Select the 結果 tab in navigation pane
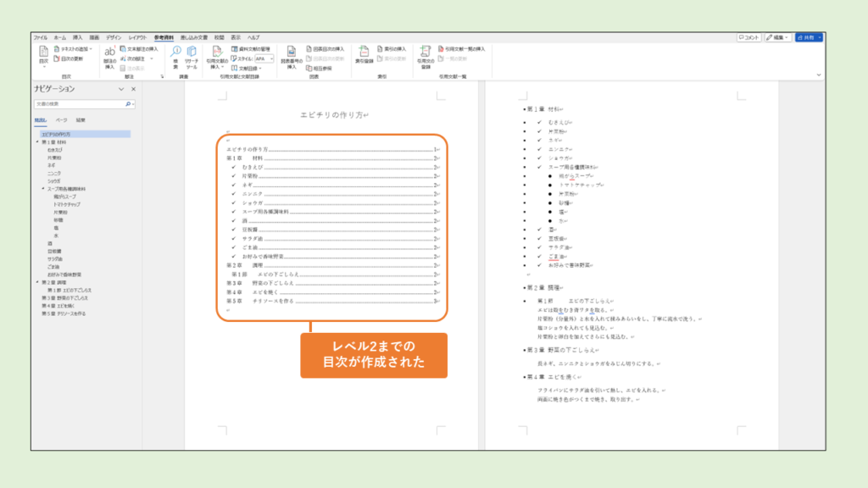Image resolution: width=868 pixels, height=488 pixels. click(x=81, y=120)
